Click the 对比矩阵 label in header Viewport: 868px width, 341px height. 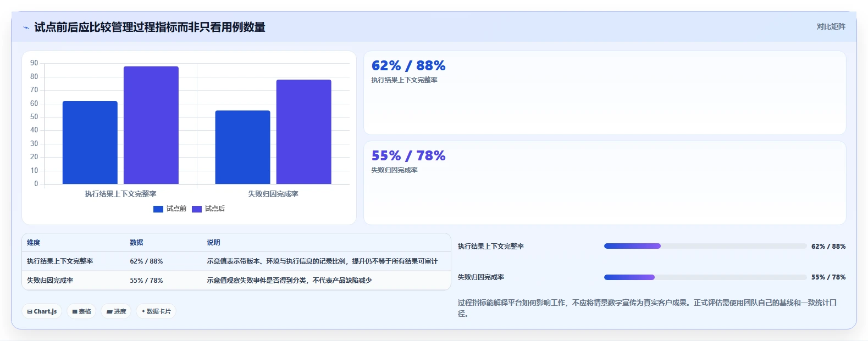pos(831,26)
